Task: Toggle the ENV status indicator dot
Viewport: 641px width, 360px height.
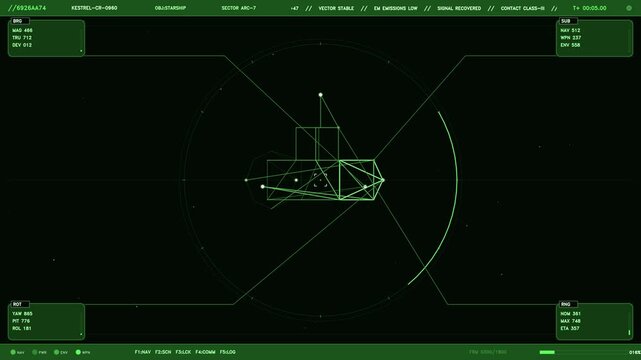Action: click(56, 352)
